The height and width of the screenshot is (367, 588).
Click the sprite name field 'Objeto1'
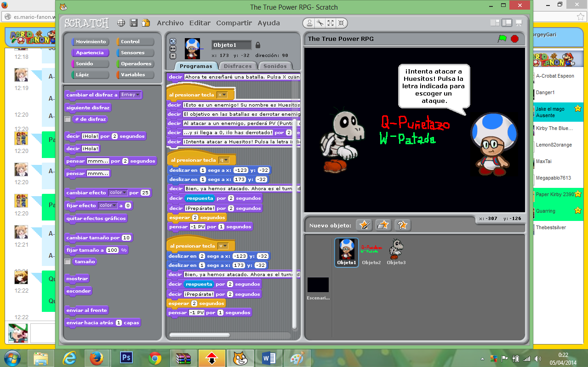click(x=231, y=45)
